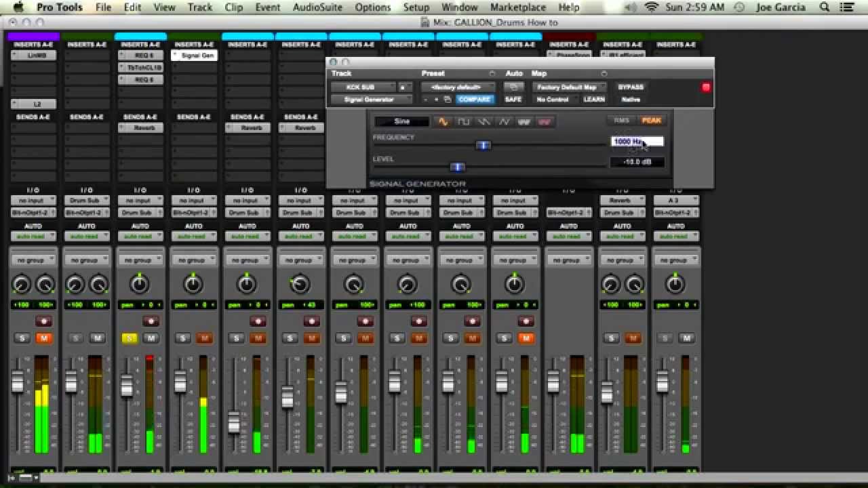
Task: Switch metering to PEAK
Action: (651, 121)
